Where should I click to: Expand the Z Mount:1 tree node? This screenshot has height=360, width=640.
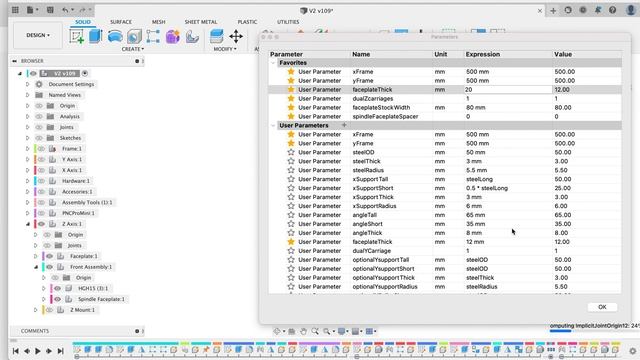36,310
